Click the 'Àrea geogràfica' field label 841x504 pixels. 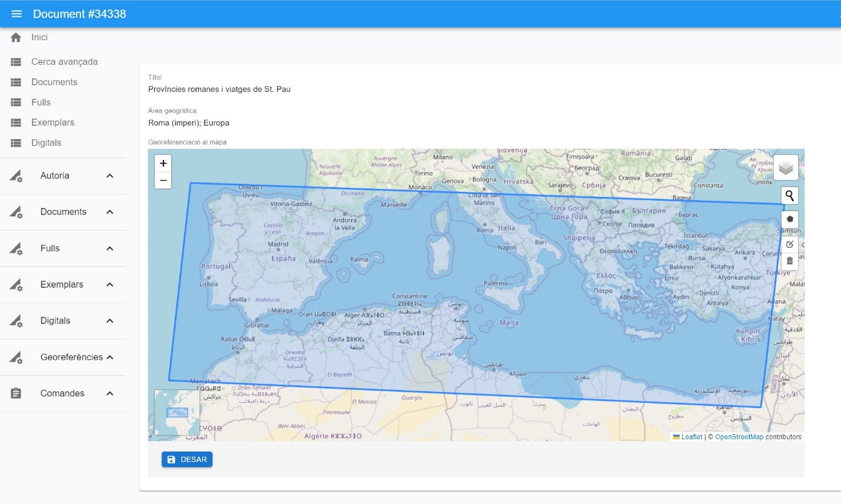(x=172, y=111)
